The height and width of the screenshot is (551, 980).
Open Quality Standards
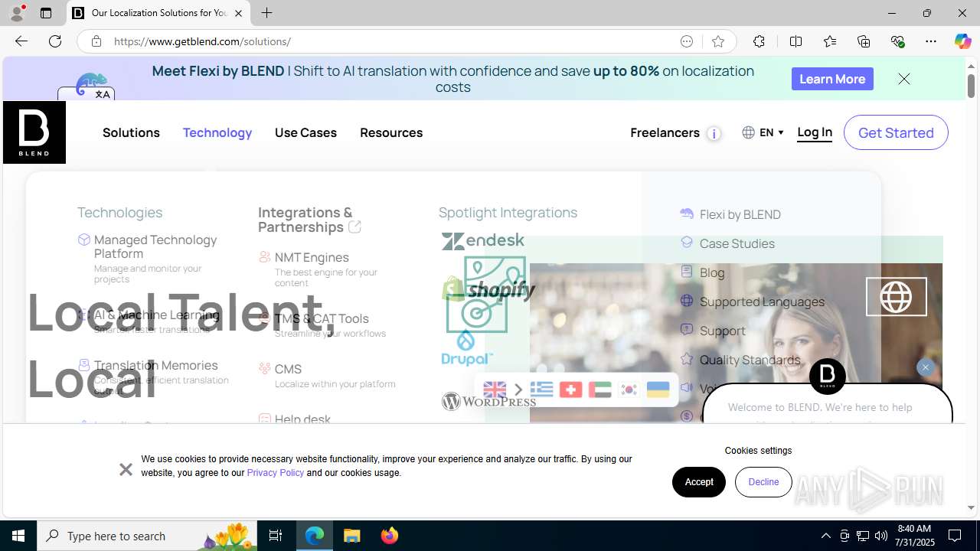coord(750,360)
